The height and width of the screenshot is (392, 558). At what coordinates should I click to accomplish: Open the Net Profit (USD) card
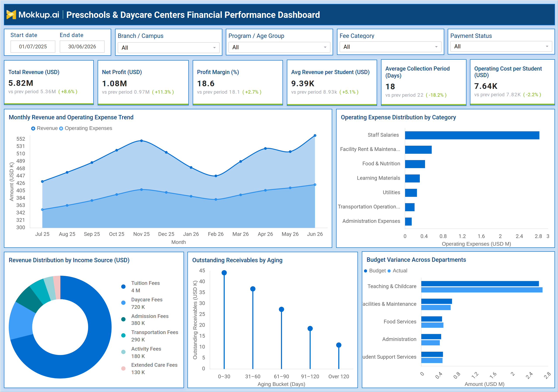143,83
